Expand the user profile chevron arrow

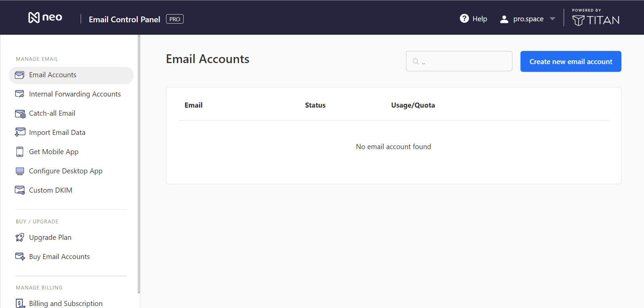click(553, 19)
